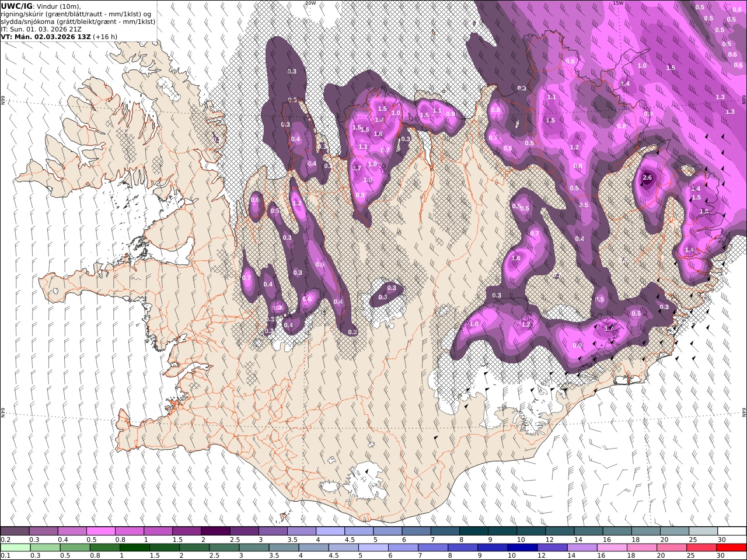Click the 'IT: Sun. 01. 03. 2026 21Z' line

(41, 29)
